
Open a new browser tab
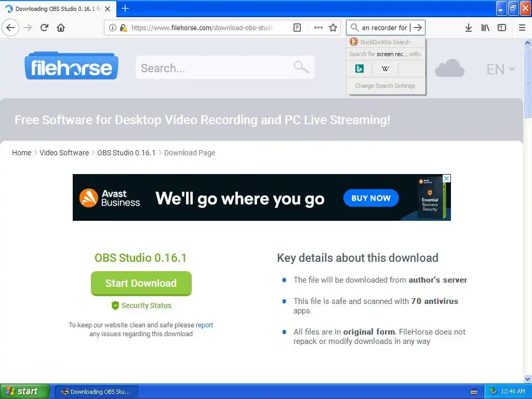click(125, 8)
